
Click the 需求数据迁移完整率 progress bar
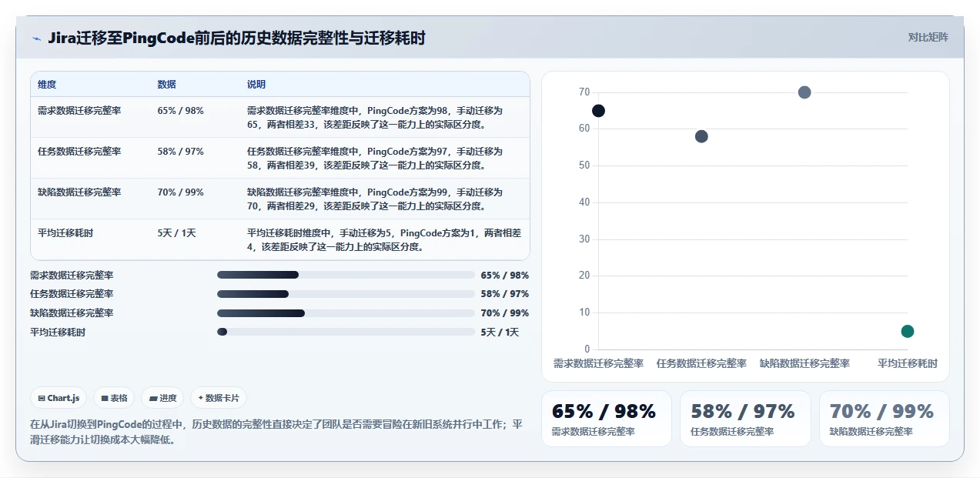346,275
